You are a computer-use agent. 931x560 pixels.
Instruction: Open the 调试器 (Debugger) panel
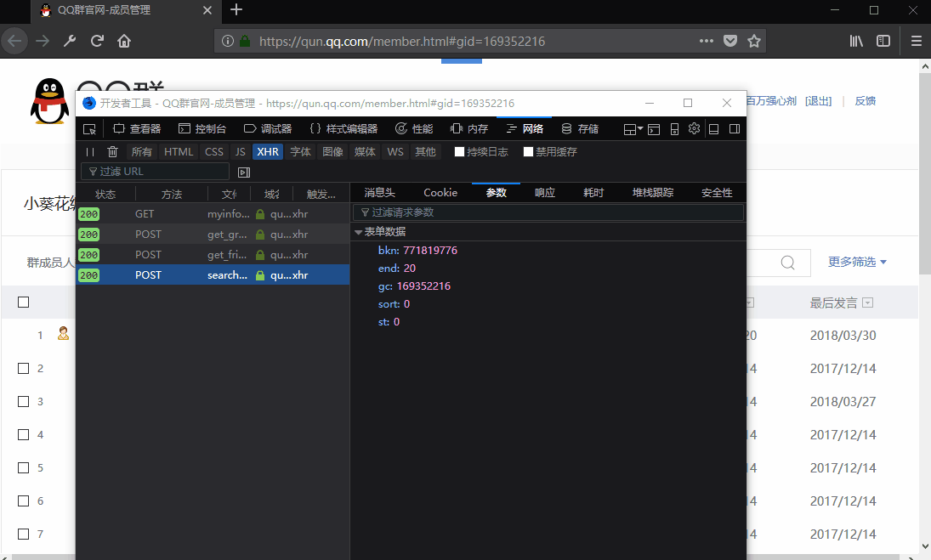click(268, 128)
